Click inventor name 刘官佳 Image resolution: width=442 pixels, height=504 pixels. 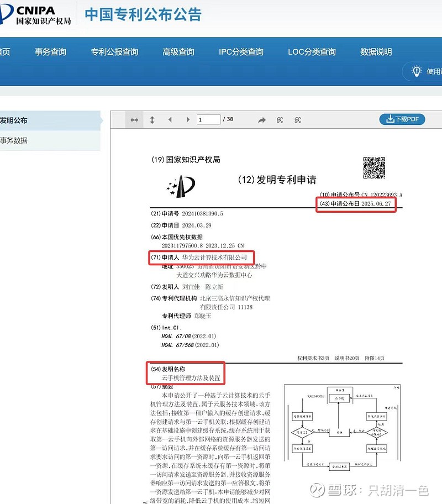191,287
